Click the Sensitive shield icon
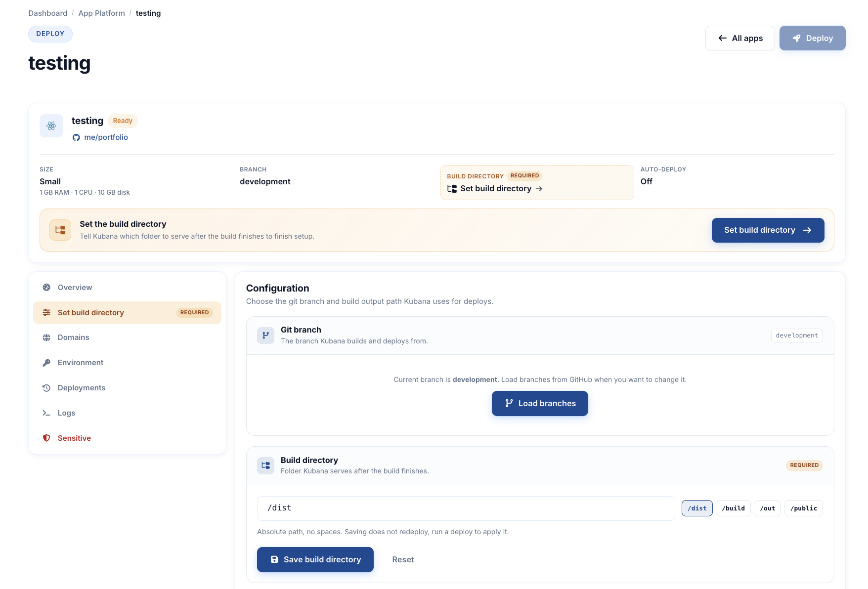 point(46,438)
